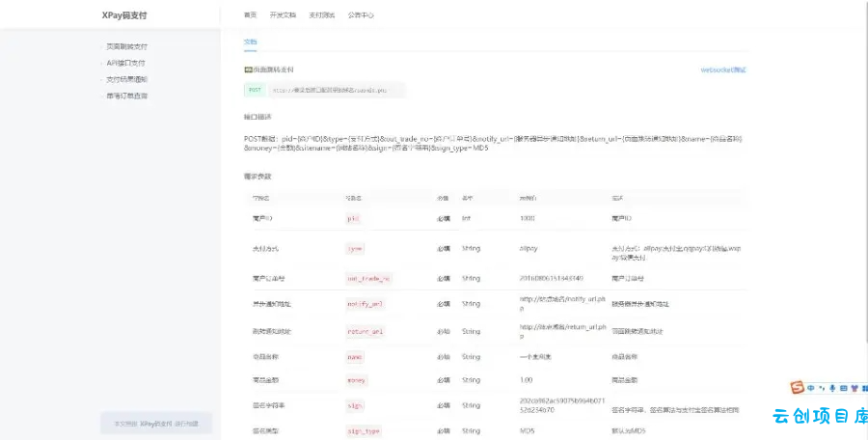Click the submit.php endpoint URL box
This screenshot has height=440, width=868.
[x=336, y=90]
